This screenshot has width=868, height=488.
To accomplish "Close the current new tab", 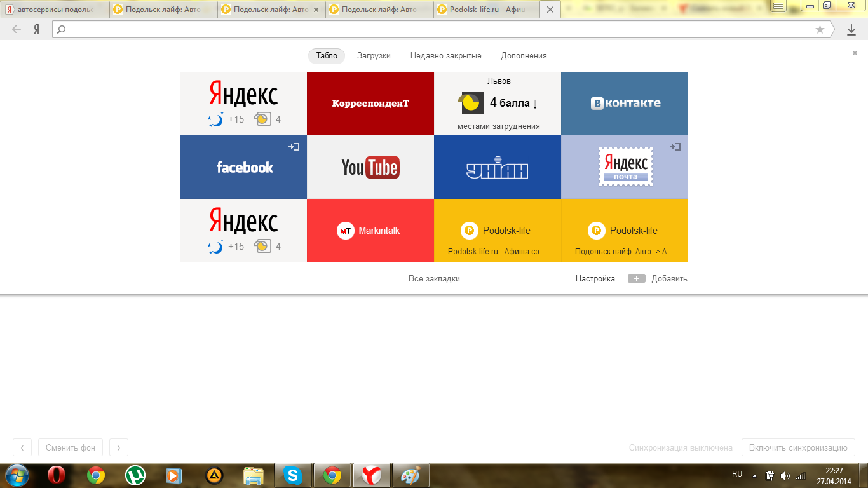I will 550,10.
